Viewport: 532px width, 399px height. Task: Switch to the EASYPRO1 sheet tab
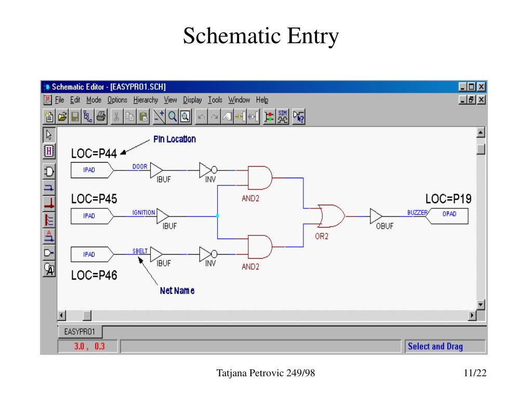(x=79, y=331)
